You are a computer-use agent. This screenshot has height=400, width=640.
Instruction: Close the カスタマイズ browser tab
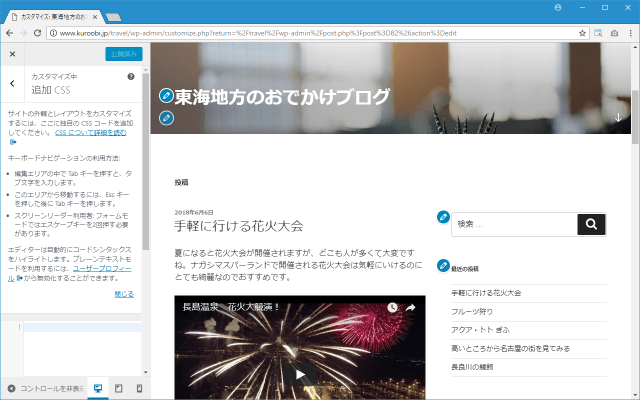(95, 17)
